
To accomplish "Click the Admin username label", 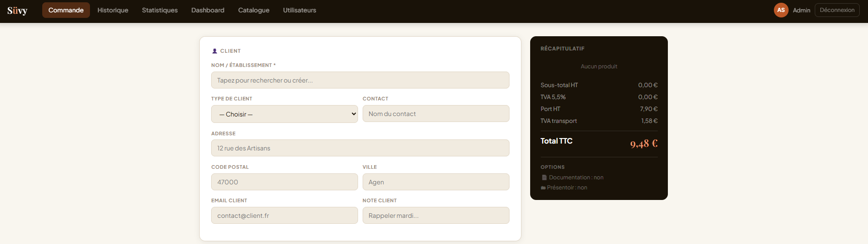I will point(801,10).
